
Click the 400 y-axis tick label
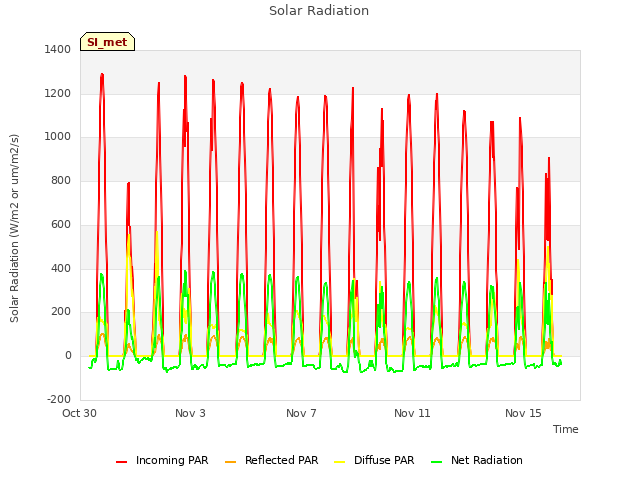click(61, 269)
